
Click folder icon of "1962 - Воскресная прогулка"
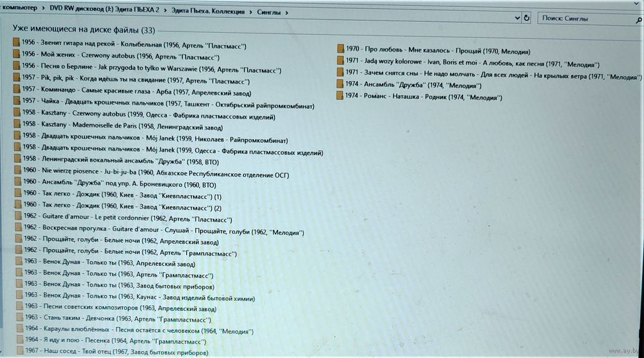[19, 227]
